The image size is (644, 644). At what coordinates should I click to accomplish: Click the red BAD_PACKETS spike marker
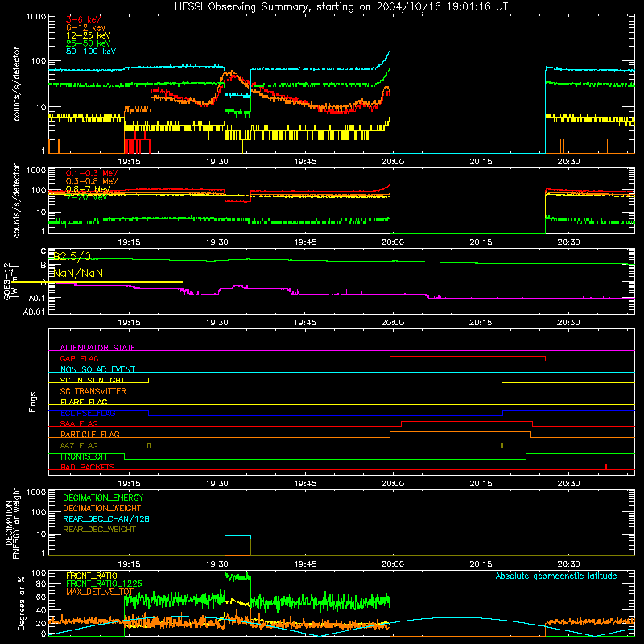[606, 467]
